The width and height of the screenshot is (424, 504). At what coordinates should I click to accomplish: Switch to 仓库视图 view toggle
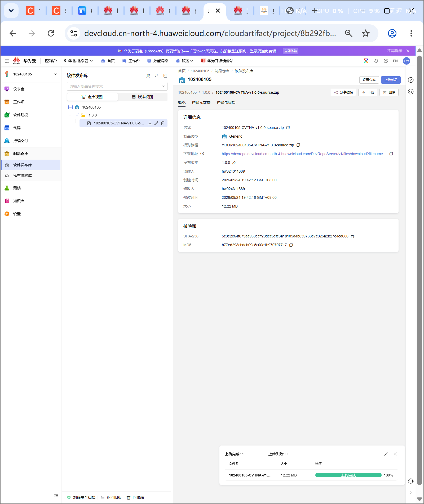[x=92, y=97]
